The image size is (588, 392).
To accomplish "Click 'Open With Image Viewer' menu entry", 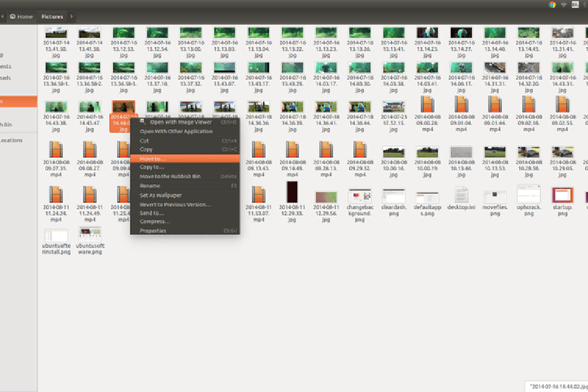I will (180, 122).
